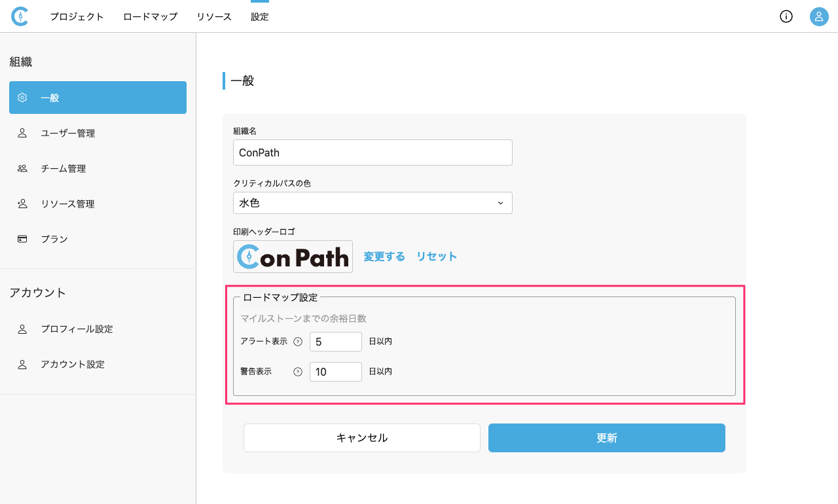838x504 pixels.
Task: Click the プラン credit card icon
Action: point(22,239)
